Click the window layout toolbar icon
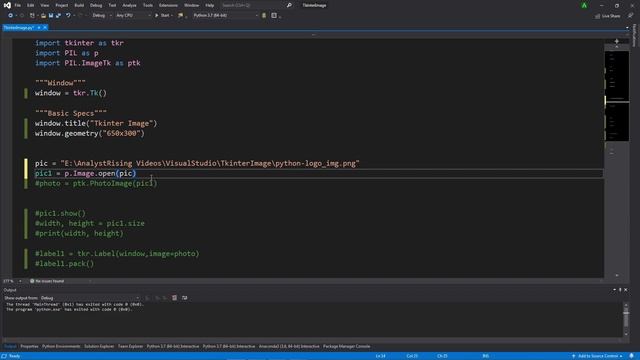 point(274,16)
